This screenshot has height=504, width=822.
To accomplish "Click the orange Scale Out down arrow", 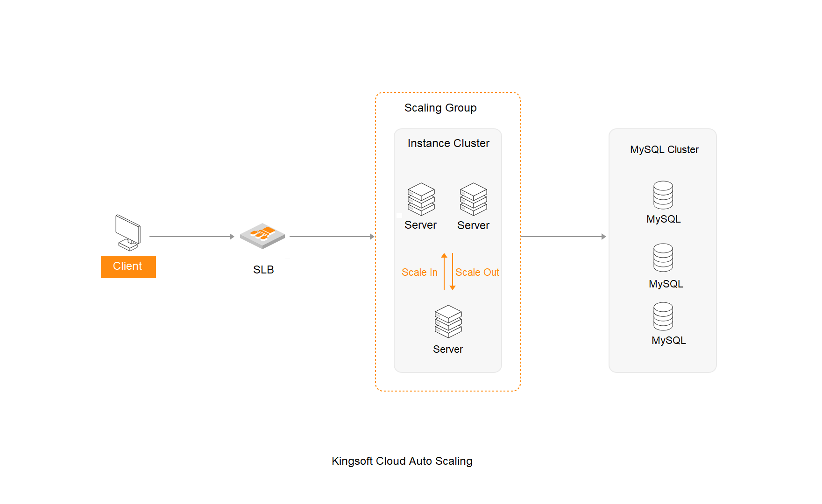I will tap(453, 272).
